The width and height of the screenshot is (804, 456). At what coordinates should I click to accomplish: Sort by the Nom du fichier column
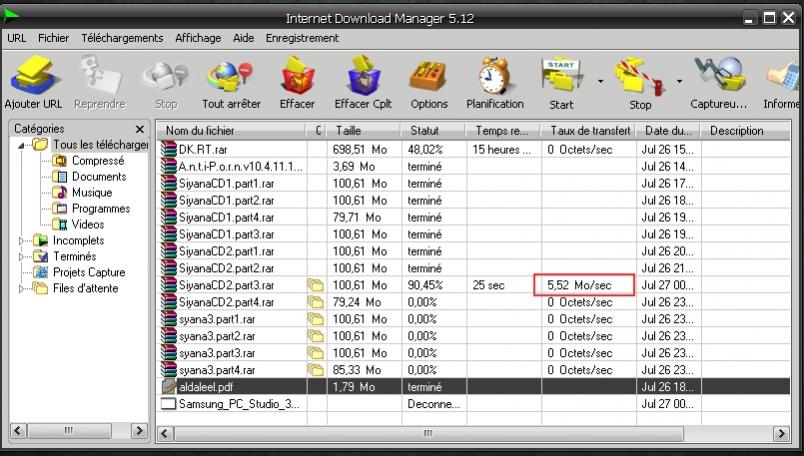(x=231, y=131)
